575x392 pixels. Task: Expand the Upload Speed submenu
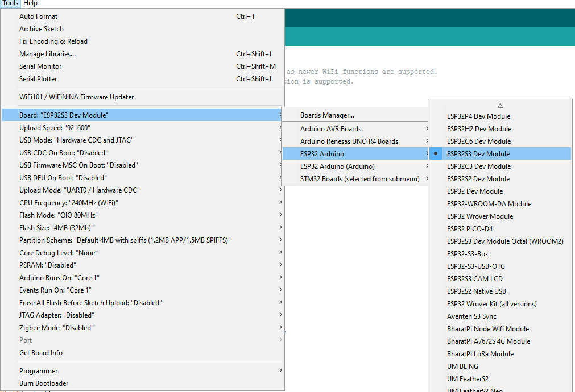55,128
